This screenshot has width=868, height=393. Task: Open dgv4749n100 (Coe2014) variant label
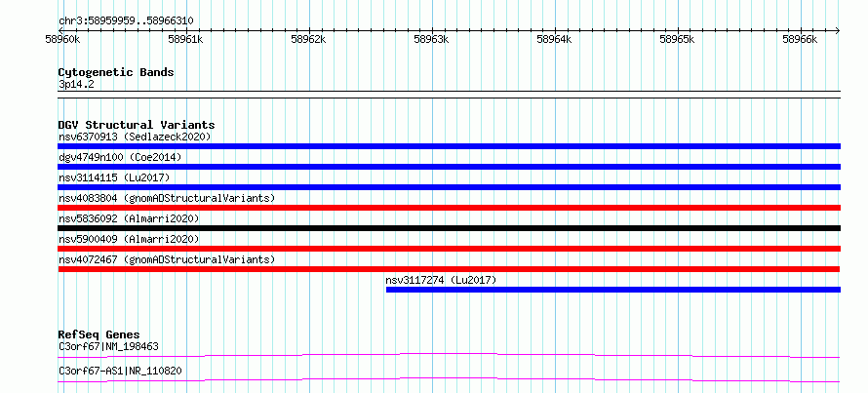pyautogui.click(x=120, y=157)
